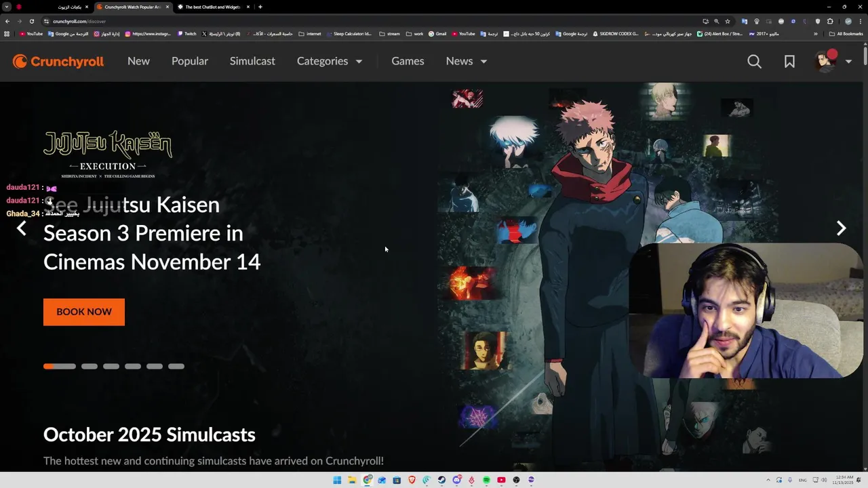The image size is (868, 488).
Task: Open the Instagram https bookmark
Action: click(x=148, y=33)
